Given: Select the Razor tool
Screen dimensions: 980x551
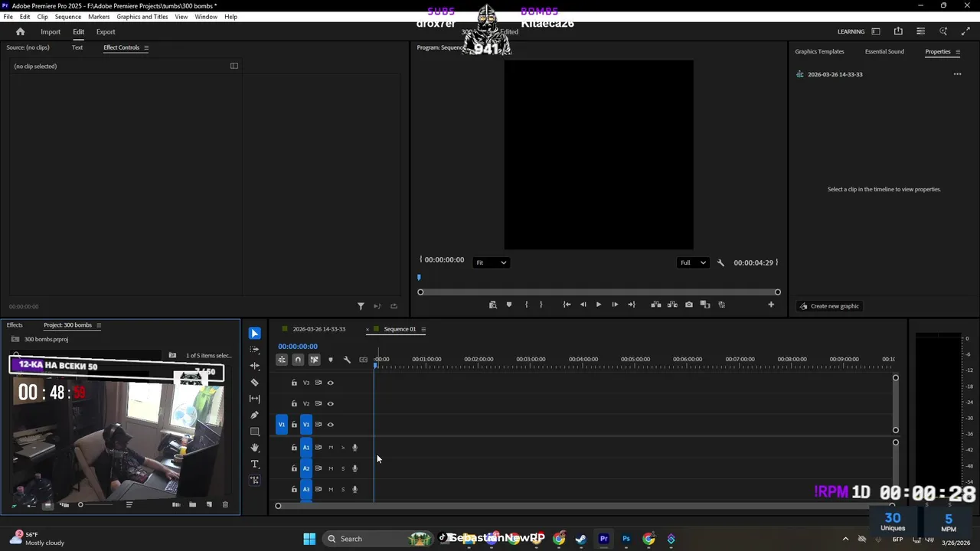Looking at the screenshot, I should (x=255, y=383).
